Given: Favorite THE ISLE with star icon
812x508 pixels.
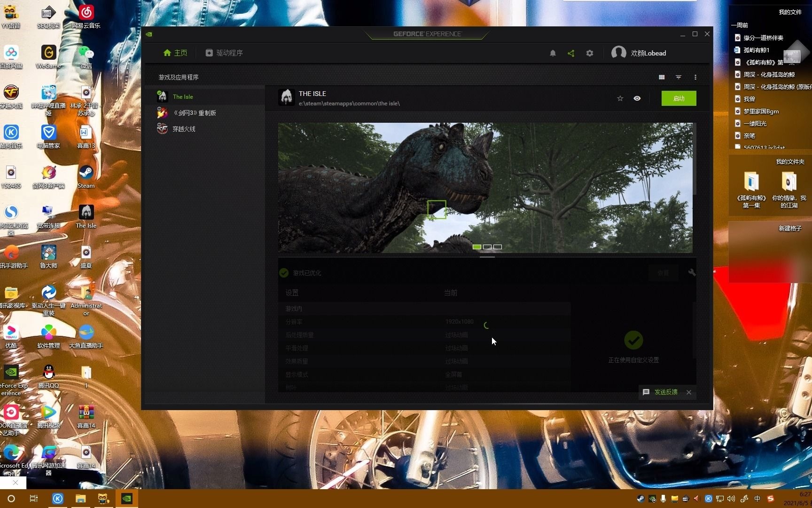Looking at the screenshot, I should tap(620, 98).
